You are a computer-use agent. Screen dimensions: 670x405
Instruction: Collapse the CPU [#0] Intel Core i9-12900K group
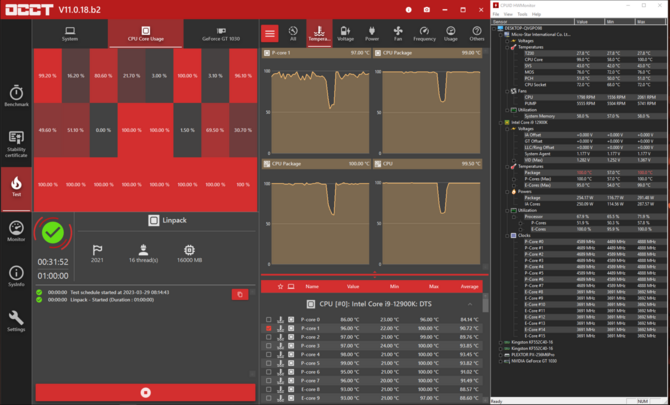click(470, 304)
